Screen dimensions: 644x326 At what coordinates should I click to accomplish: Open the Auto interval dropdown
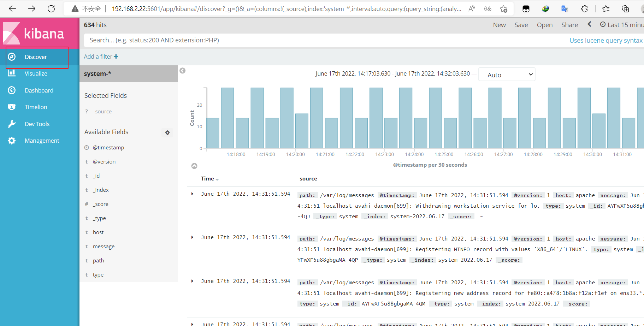coord(507,75)
